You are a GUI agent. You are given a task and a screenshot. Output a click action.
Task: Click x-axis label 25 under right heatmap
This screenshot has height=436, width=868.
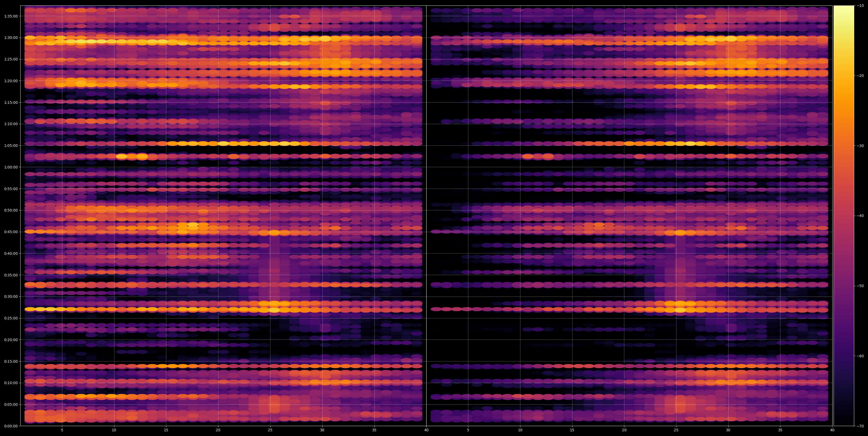(x=676, y=430)
